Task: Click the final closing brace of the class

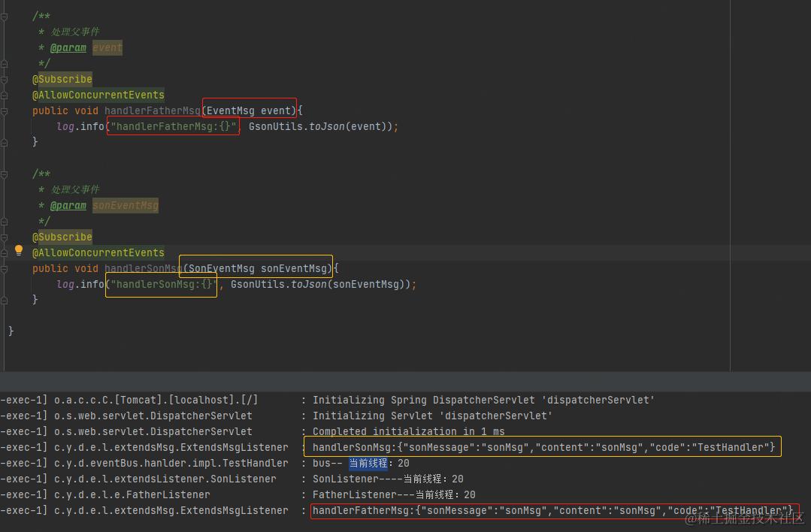Action: coord(11,331)
